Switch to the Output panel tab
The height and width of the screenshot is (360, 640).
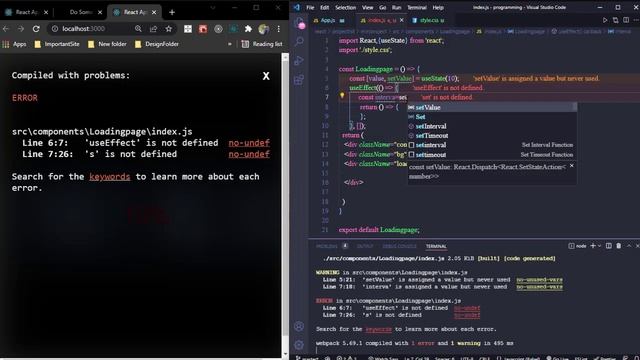coord(365,246)
